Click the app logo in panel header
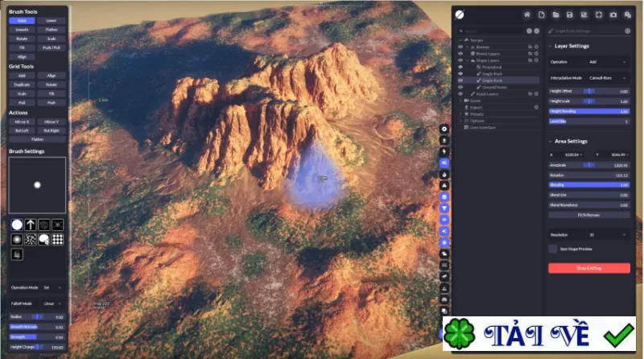644x359 pixels. (460, 14)
